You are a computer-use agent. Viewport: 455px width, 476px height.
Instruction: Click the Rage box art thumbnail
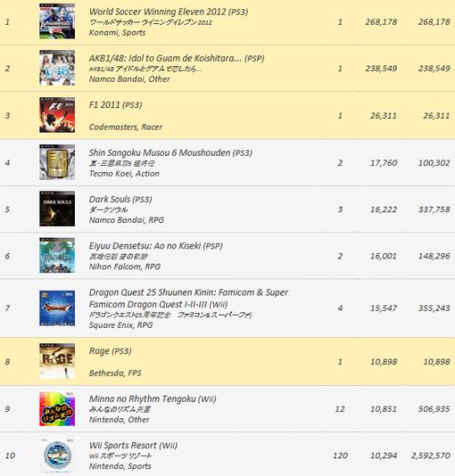click(x=57, y=361)
